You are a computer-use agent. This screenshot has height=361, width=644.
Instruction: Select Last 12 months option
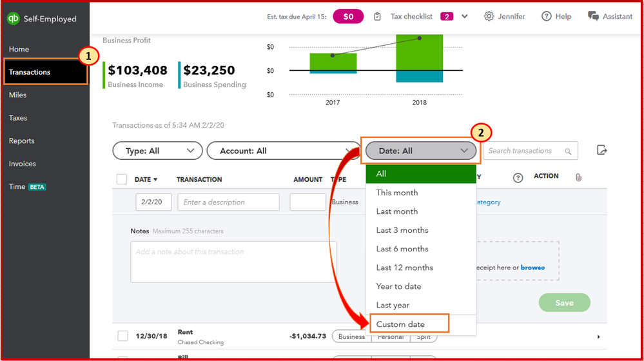pyautogui.click(x=420, y=268)
